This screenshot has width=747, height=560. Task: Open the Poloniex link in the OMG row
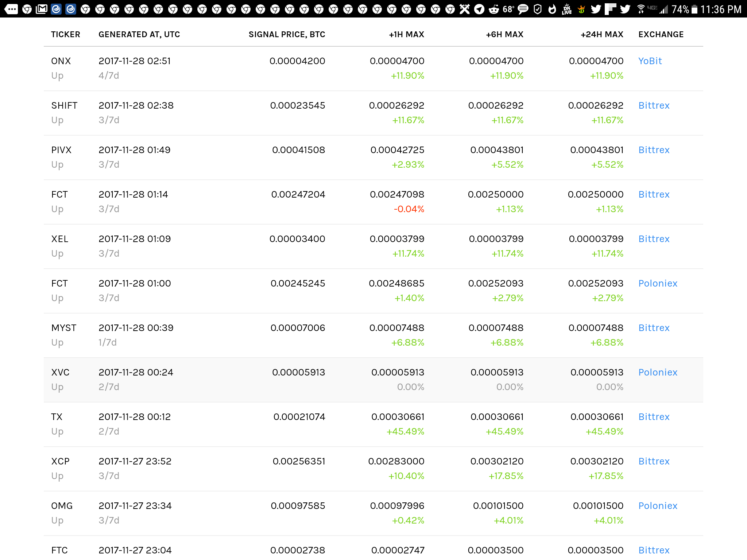(658, 506)
